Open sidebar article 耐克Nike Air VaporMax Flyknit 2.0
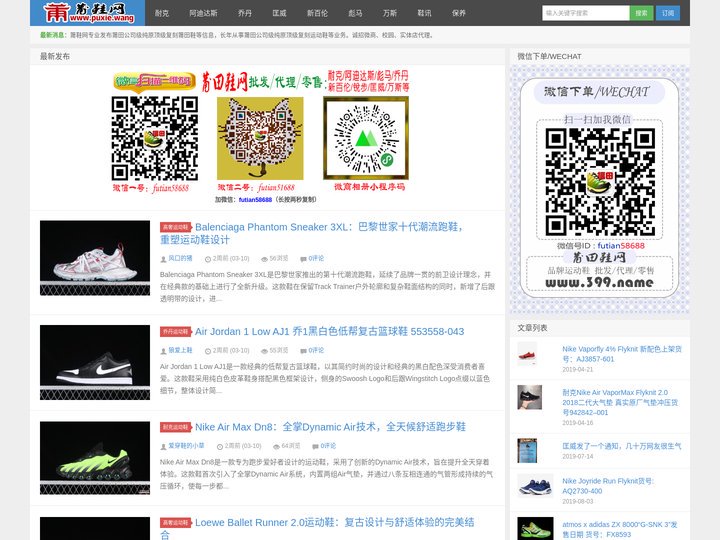 [620, 402]
